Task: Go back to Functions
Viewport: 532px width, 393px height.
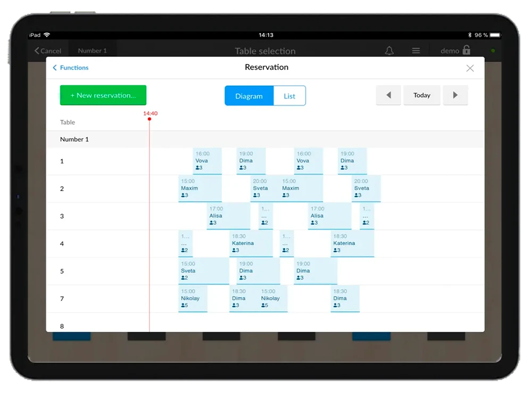Action: (71, 68)
